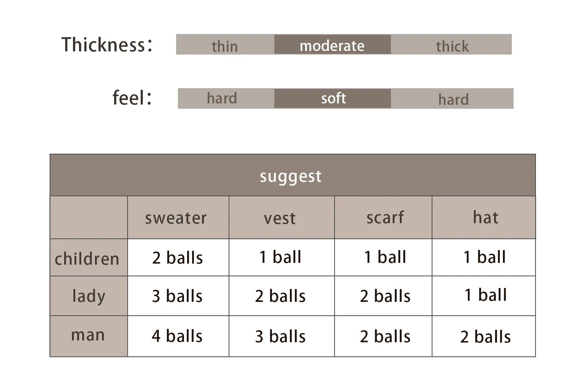Click the 'children' row label
The height and width of the screenshot is (378, 588).
pos(89,258)
